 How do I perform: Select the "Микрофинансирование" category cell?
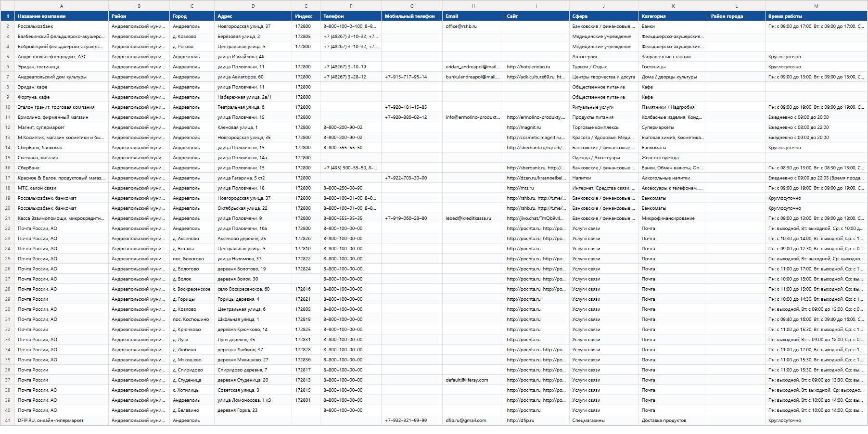[x=673, y=218]
